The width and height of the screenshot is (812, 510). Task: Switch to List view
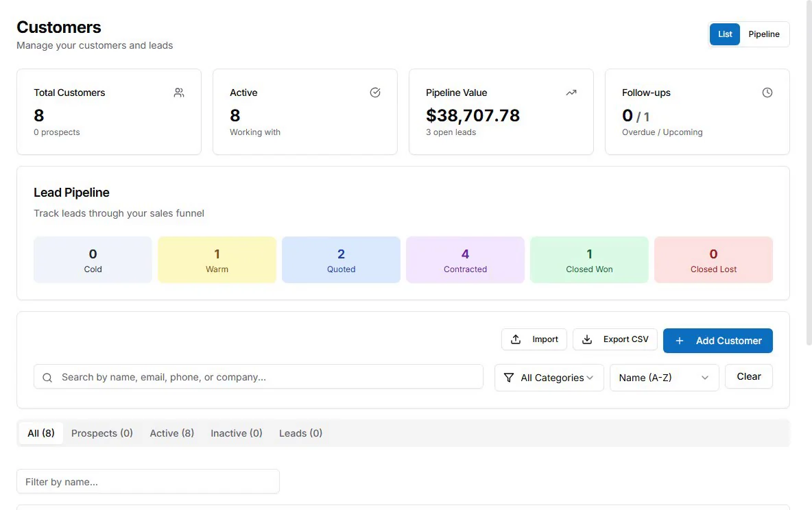[724, 34]
